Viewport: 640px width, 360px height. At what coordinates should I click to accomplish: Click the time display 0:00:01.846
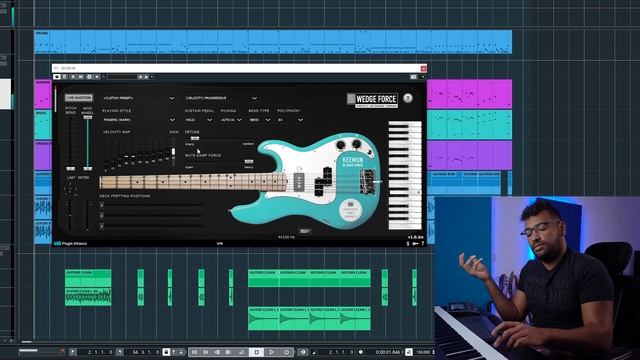coord(388,352)
